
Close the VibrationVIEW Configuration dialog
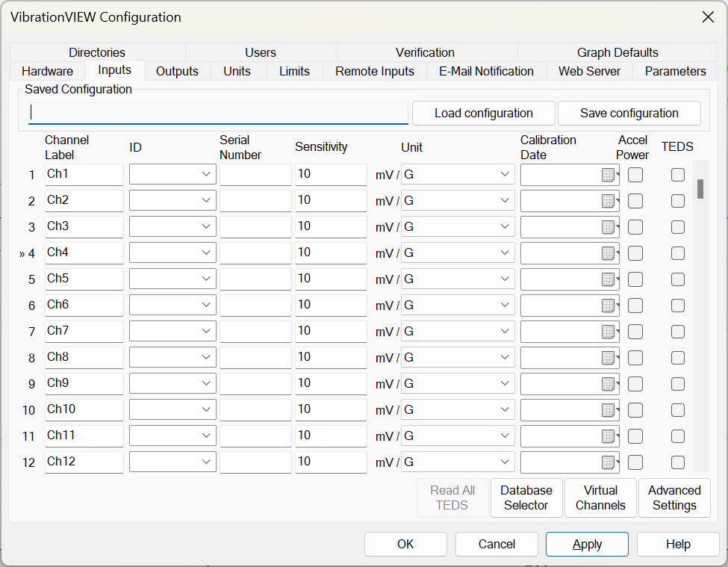707,16
